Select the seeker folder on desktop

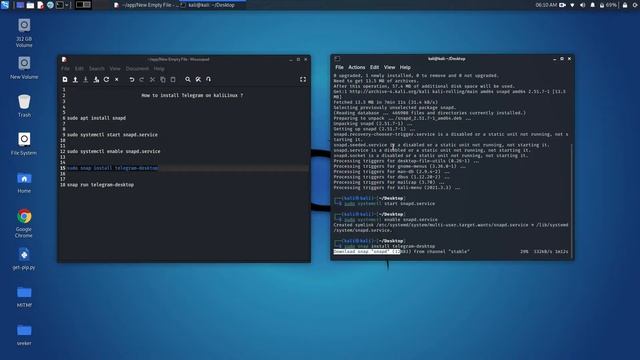[24, 335]
